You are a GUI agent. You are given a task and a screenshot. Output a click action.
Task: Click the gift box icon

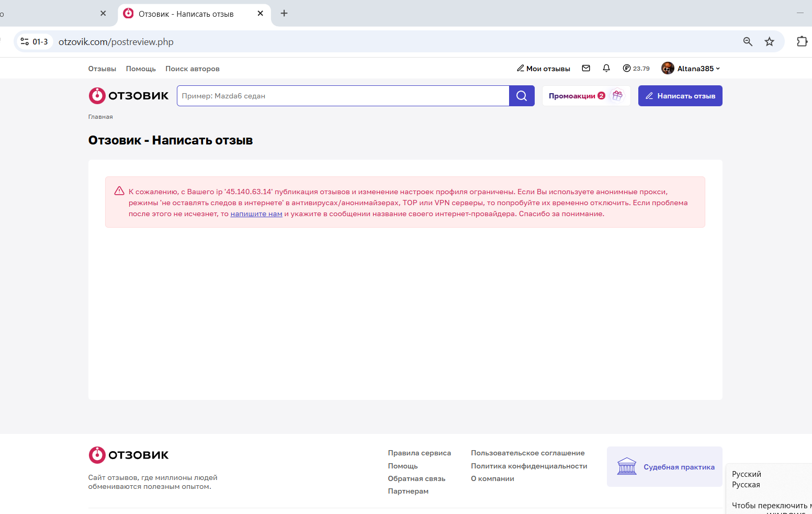[617, 95]
